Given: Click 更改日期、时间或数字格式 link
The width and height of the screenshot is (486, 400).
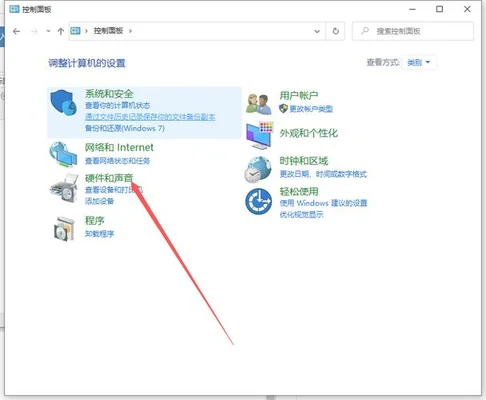Looking at the screenshot, I should [x=323, y=174].
